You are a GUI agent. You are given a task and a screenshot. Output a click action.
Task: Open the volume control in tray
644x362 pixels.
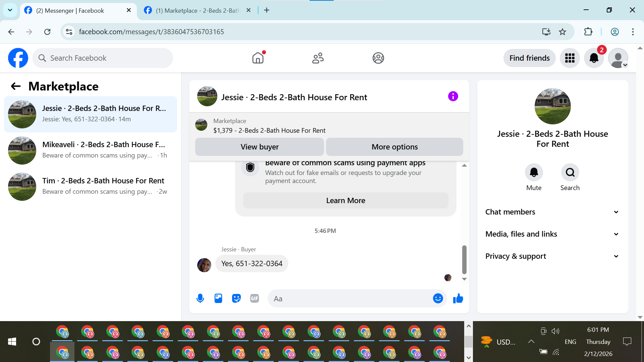click(555, 331)
